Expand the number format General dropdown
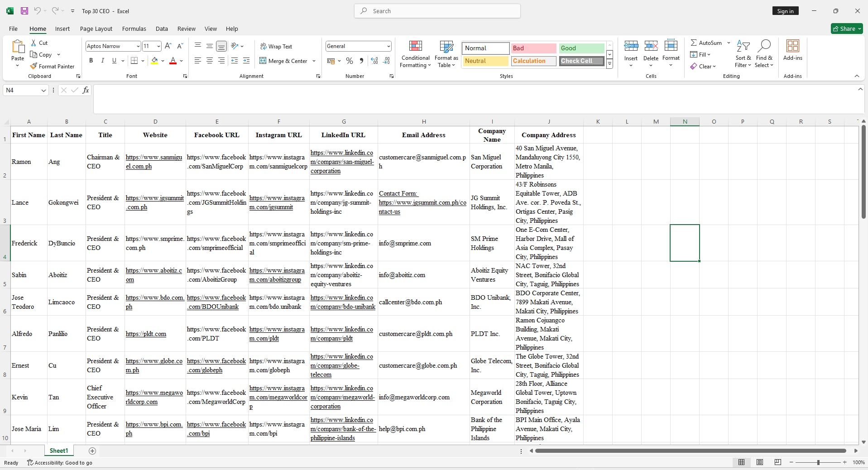The height and width of the screenshot is (470, 868). pos(388,46)
